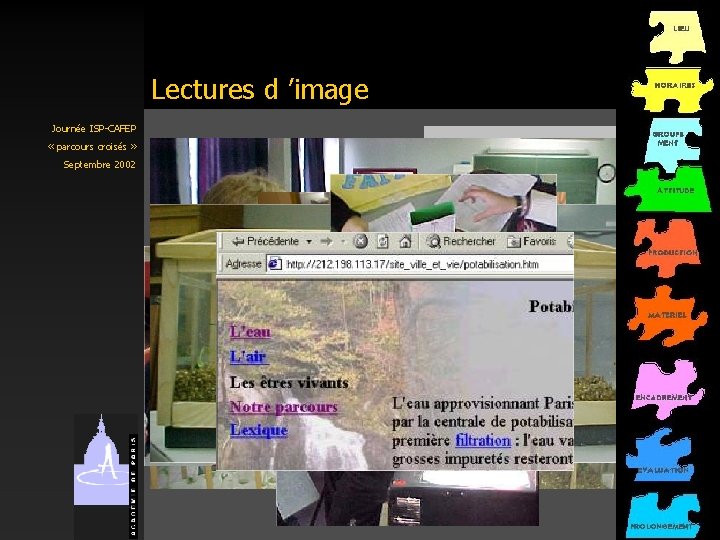
Task: Click the 'Lectures d 'image' title
Action: (x=260, y=89)
